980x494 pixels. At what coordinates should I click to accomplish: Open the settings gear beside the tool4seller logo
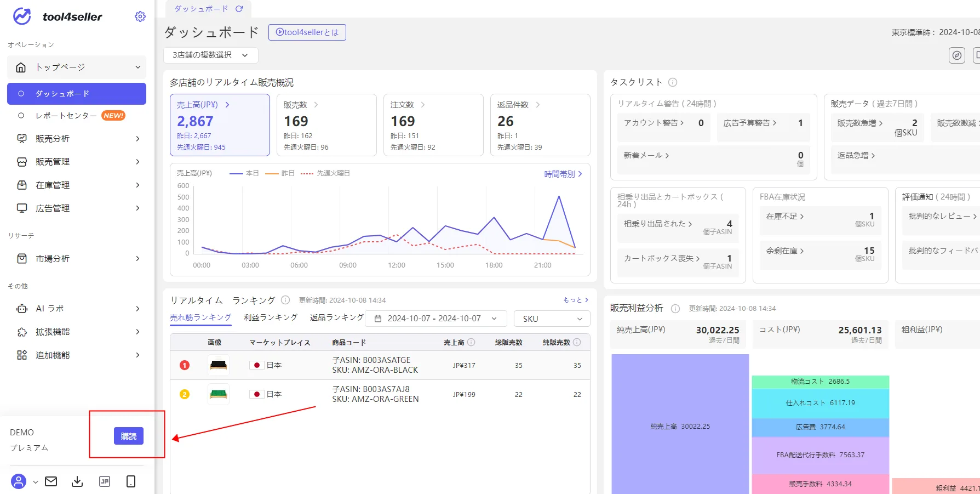tap(140, 16)
